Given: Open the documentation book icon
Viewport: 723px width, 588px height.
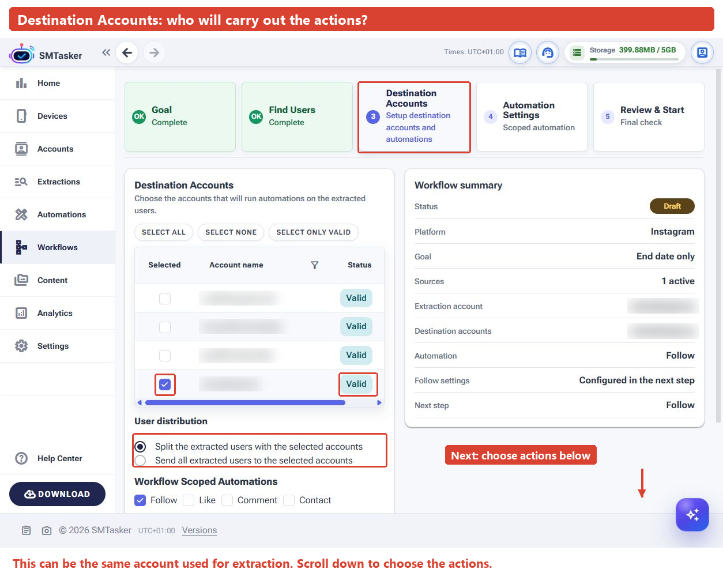Looking at the screenshot, I should click(x=520, y=52).
